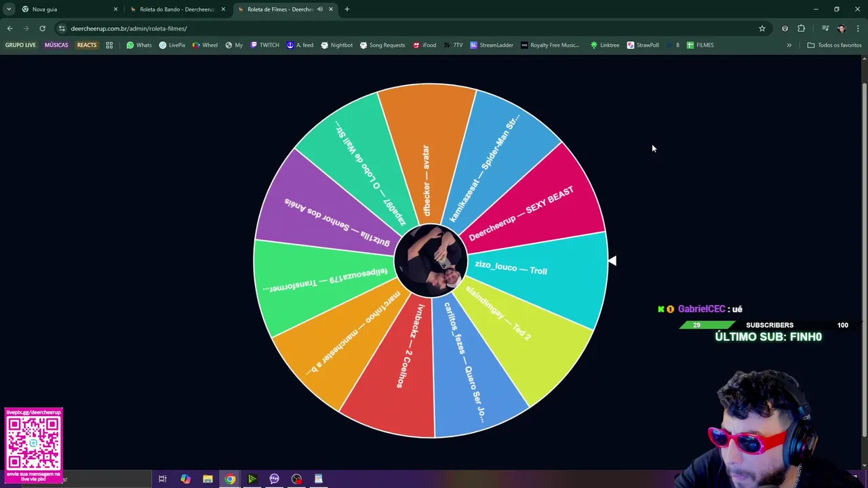Open the REACTS bookmark folder
This screenshot has height=488, width=868.
point(87,45)
